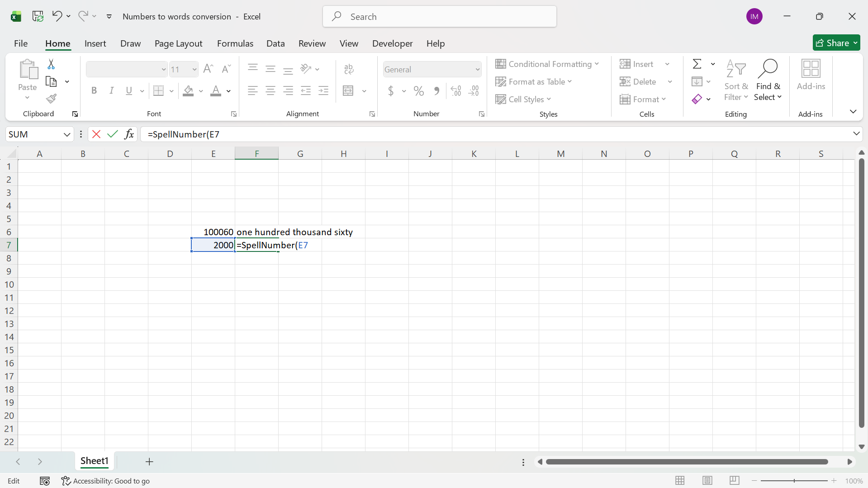Increase font size with the larger A
Screen dimensions: 868x488
pyautogui.click(x=208, y=69)
